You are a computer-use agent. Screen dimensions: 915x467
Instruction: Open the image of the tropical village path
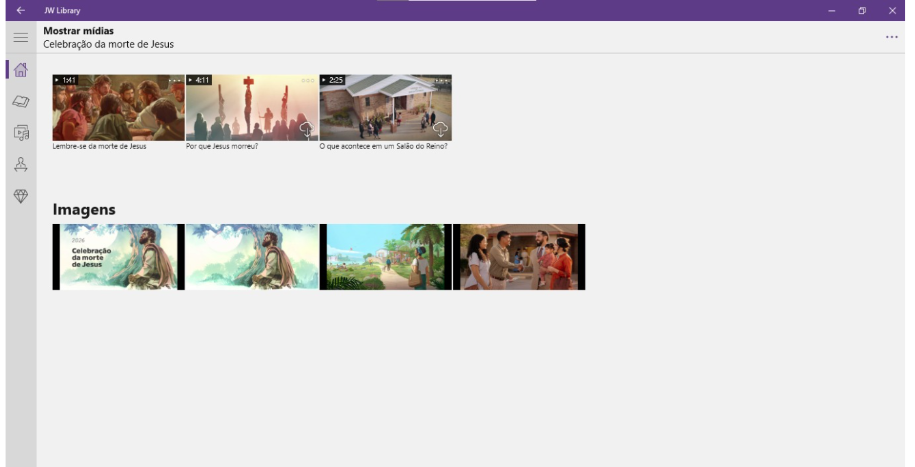click(385, 257)
